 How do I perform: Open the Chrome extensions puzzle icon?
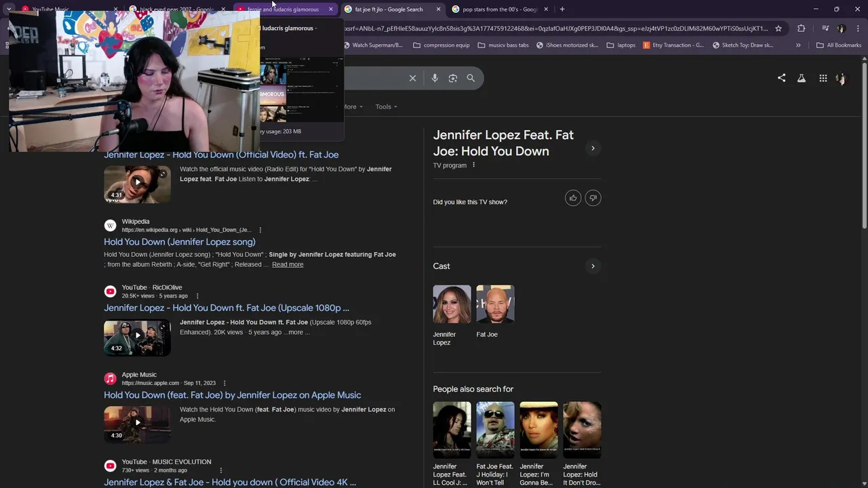click(x=802, y=28)
